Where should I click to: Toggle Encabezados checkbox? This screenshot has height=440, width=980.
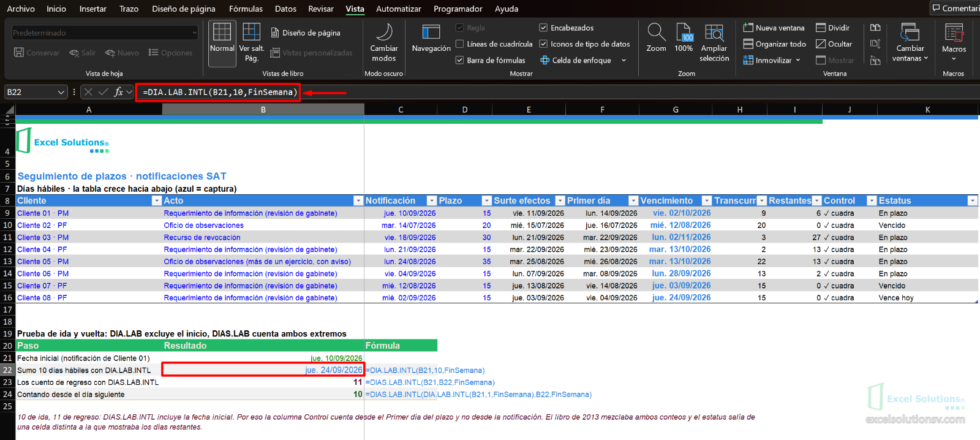(x=543, y=28)
